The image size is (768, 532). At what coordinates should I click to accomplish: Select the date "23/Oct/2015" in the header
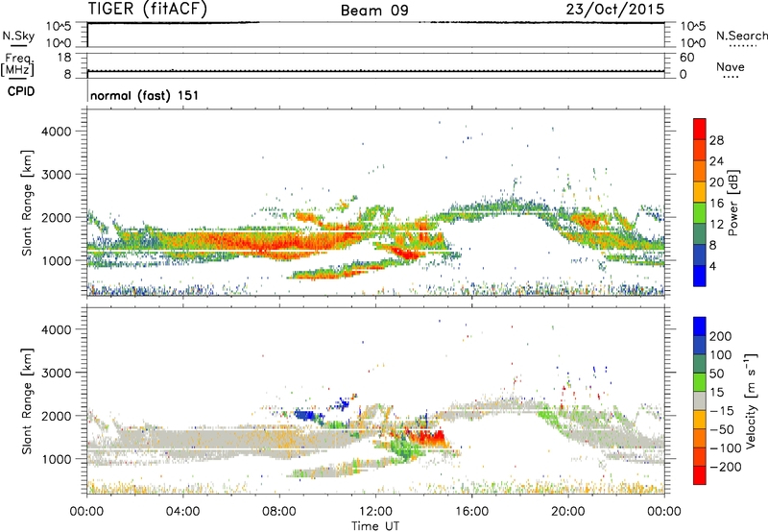click(x=615, y=10)
